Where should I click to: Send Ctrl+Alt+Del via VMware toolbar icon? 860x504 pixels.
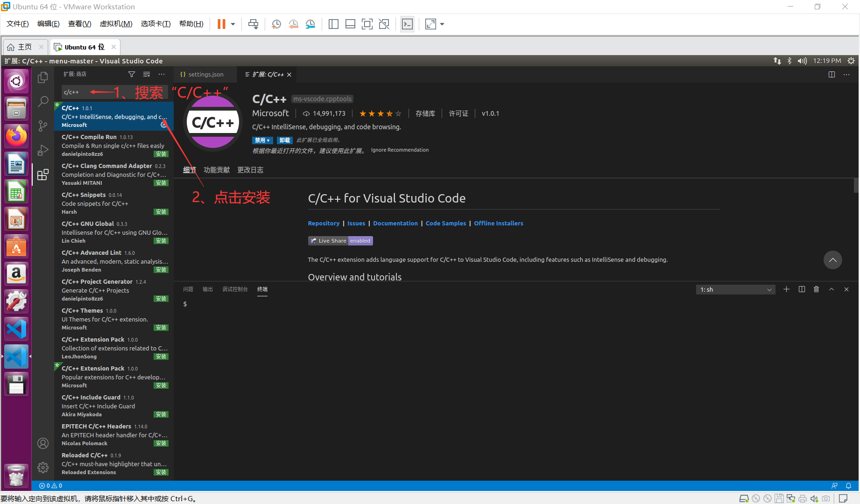pyautogui.click(x=254, y=24)
